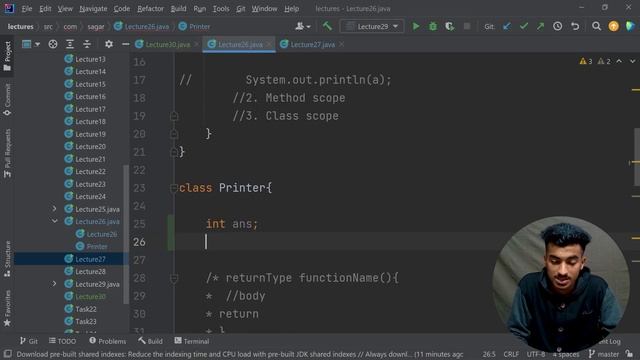Click the master branch widget
Image resolution: width=640 pixels, height=360 pixels.
[x=603, y=354]
